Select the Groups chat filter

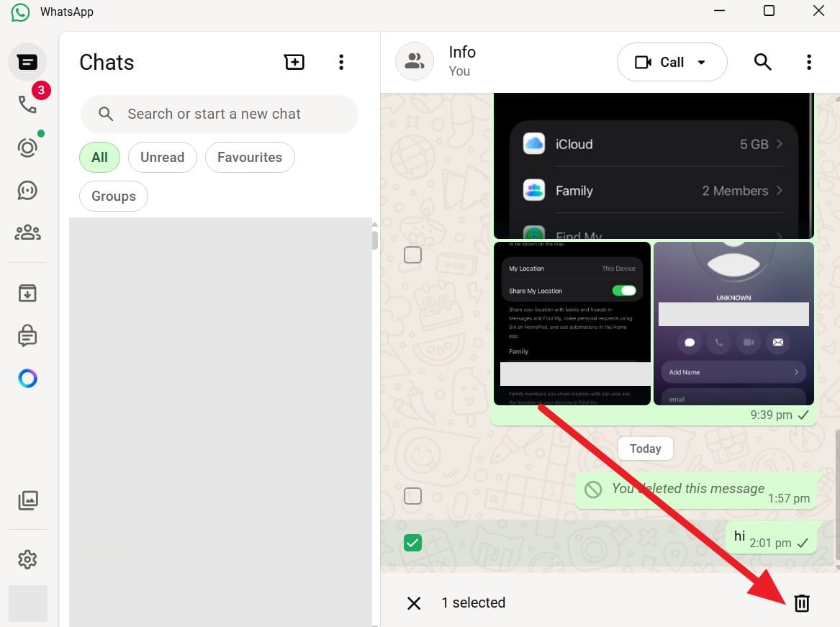(114, 196)
